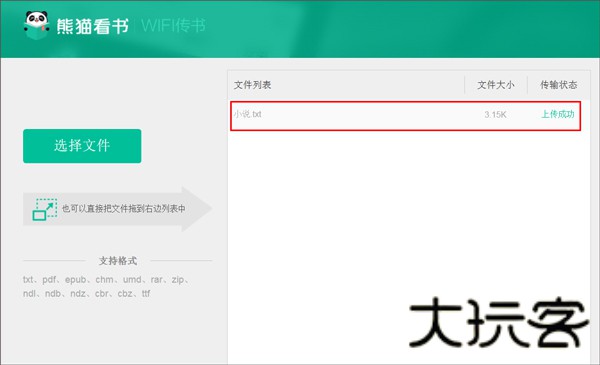Click the 传输状态 column header

coord(559,85)
